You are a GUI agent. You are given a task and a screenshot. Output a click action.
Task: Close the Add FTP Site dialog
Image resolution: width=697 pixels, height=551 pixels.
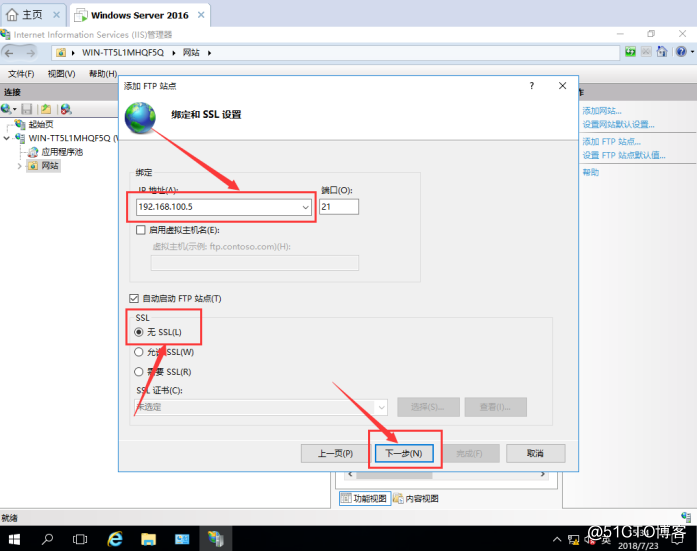[562, 86]
